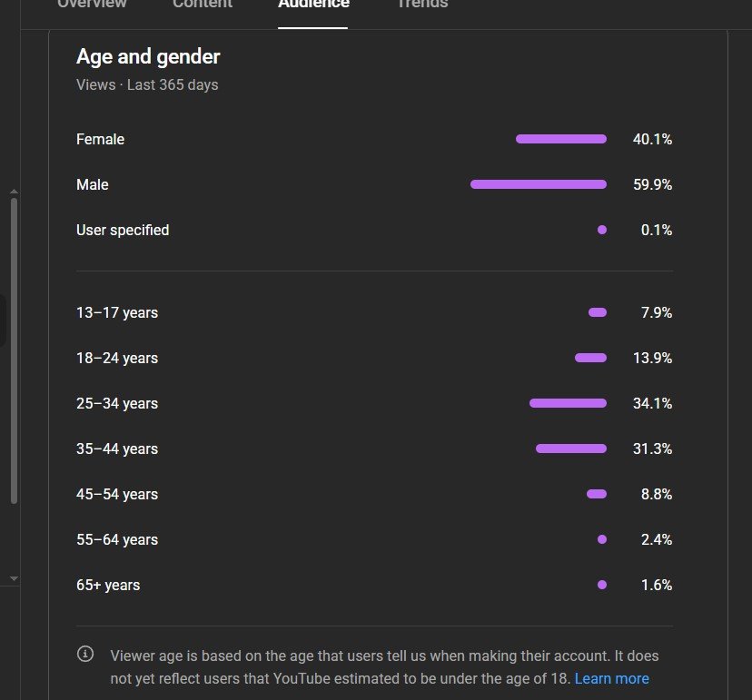Open the Content tab
752x700 pixels.
pyautogui.click(x=203, y=5)
